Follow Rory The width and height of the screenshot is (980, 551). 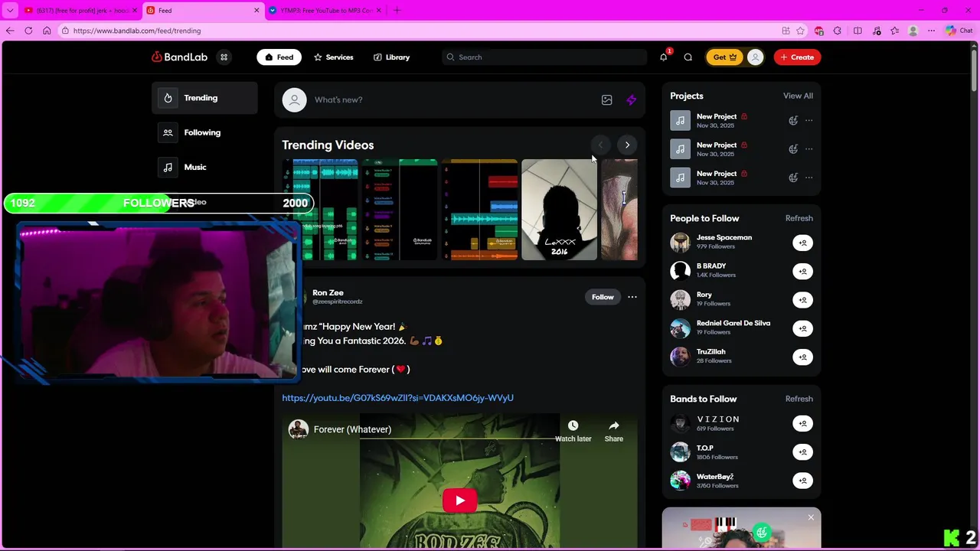[802, 300]
